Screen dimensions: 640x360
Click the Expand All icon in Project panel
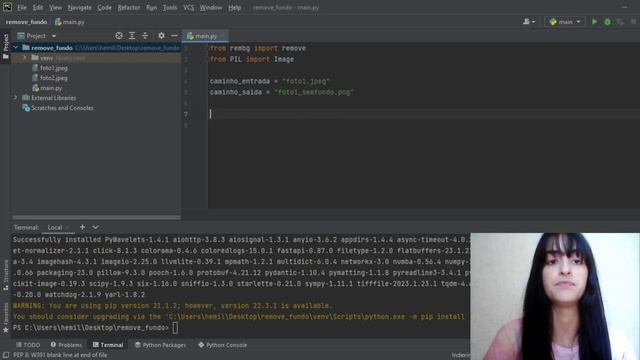coord(132,36)
